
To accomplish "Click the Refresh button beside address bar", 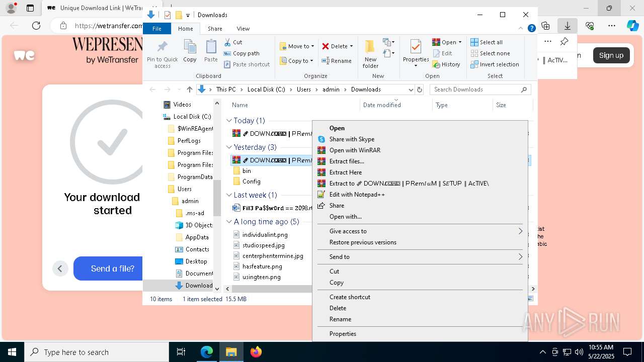I will pos(420,89).
